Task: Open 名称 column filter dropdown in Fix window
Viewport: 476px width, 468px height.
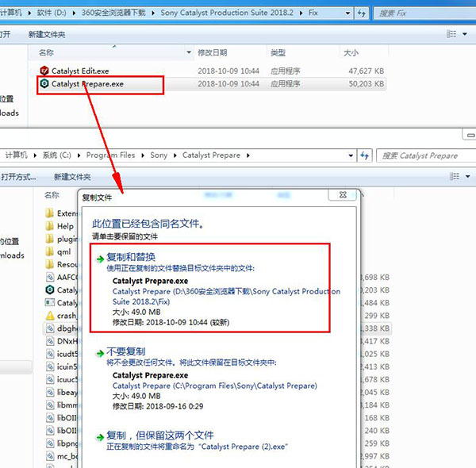Action: click(x=189, y=52)
